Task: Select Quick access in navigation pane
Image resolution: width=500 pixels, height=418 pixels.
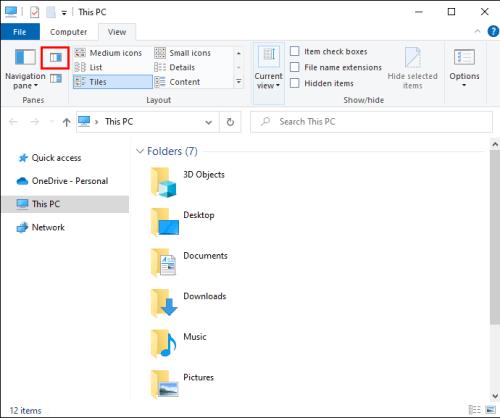Action: coord(56,158)
